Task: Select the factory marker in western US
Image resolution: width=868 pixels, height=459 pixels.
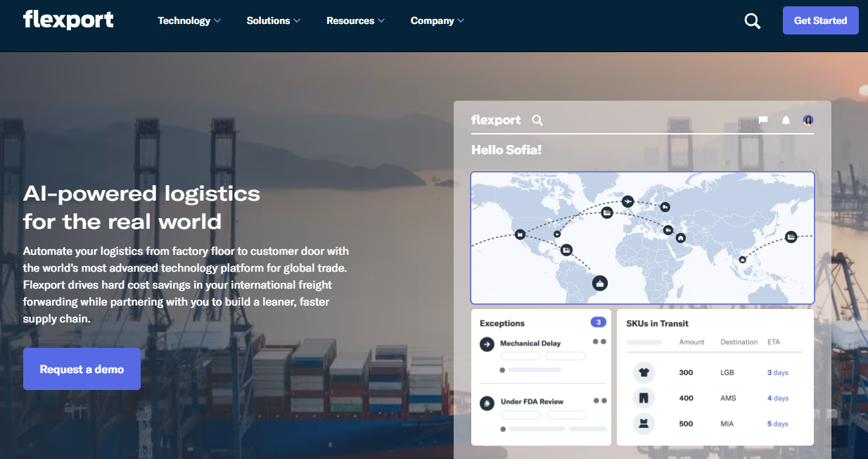Action: coord(520,234)
